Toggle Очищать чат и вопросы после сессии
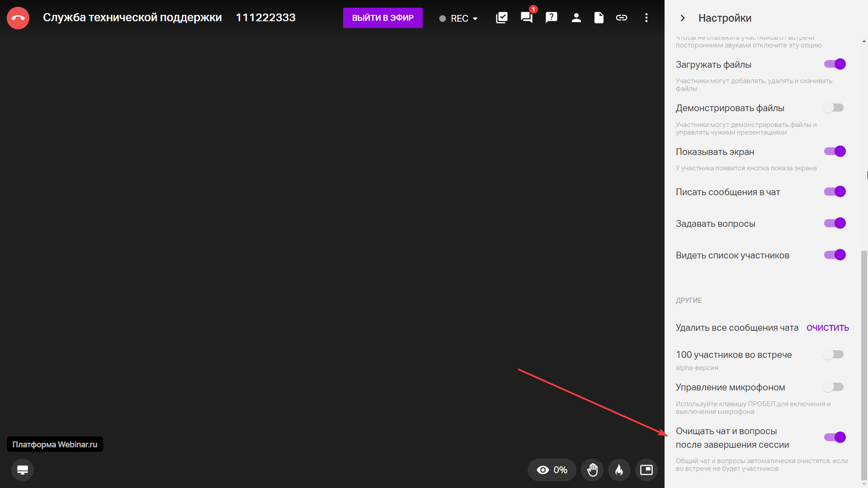868x488 pixels. 835,437
